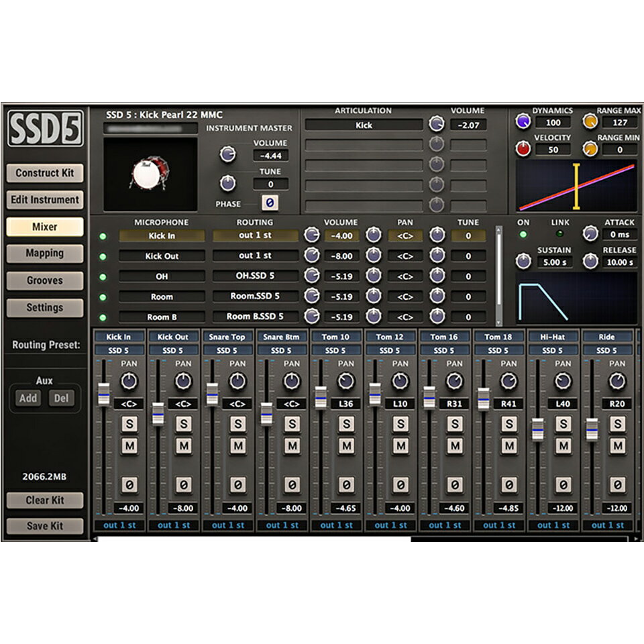Click the Kick Out microphone volume knob
644x644 pixels.
tap(312, 256)
